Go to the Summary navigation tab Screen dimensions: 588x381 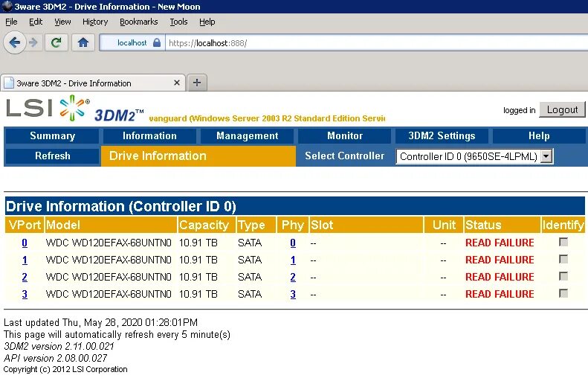coord(52,136)
